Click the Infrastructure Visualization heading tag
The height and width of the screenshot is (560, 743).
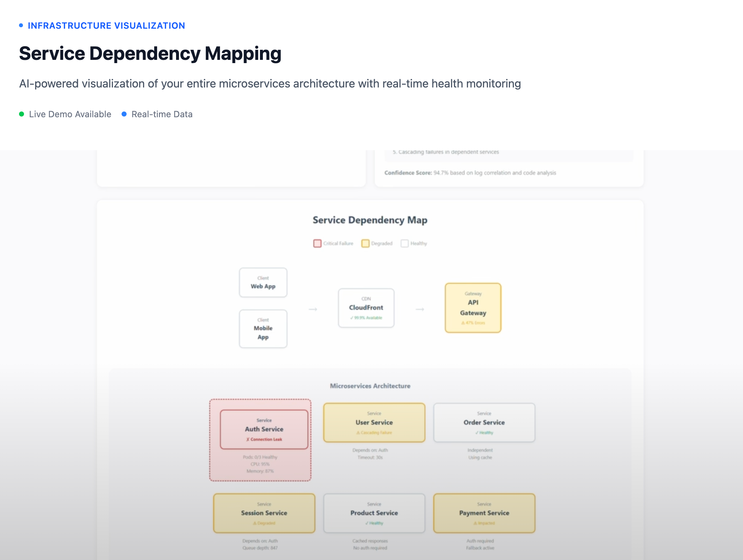coord(106,25)
